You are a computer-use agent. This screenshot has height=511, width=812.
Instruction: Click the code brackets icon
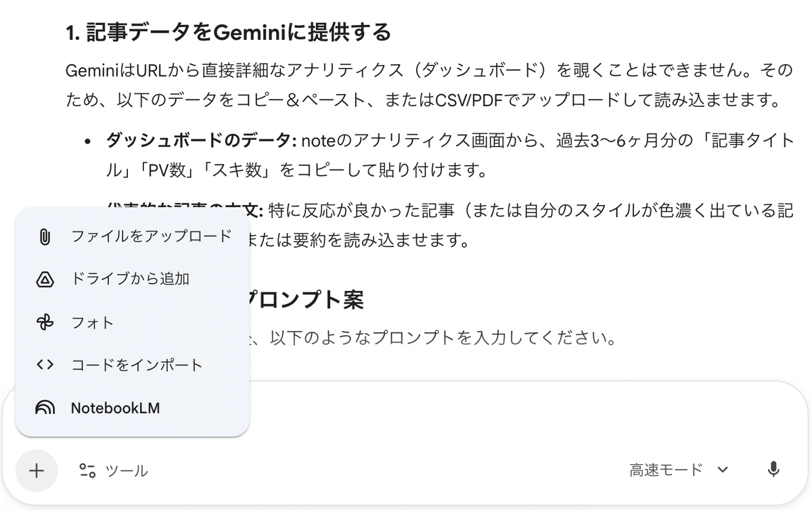pyautogui.click(x=45, y=365)
